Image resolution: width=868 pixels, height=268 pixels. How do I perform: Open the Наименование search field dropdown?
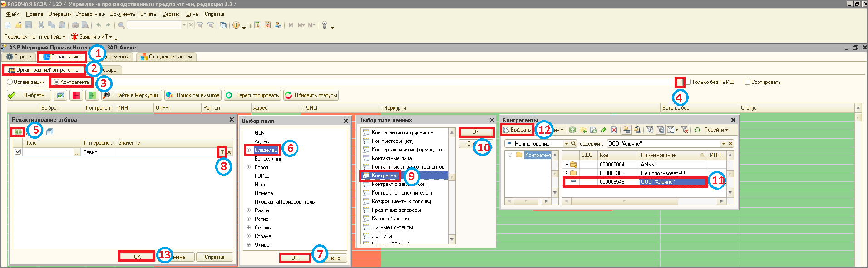(566, 144)
